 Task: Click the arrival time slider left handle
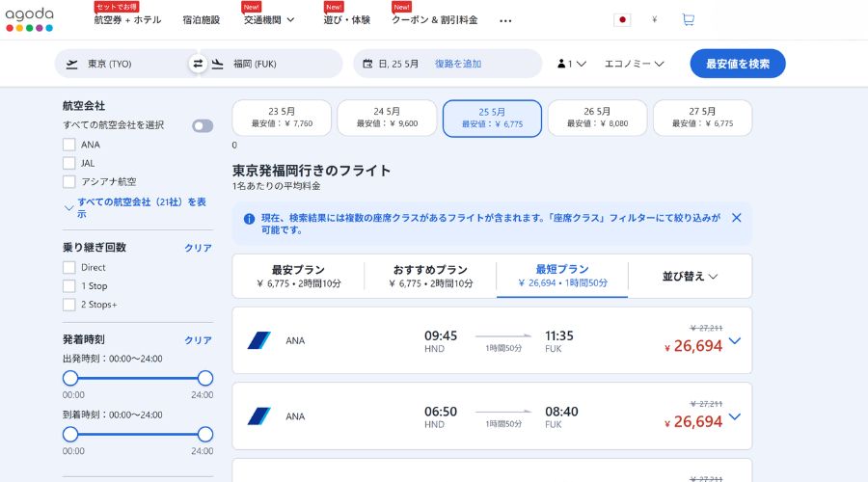tap(70, 435)
